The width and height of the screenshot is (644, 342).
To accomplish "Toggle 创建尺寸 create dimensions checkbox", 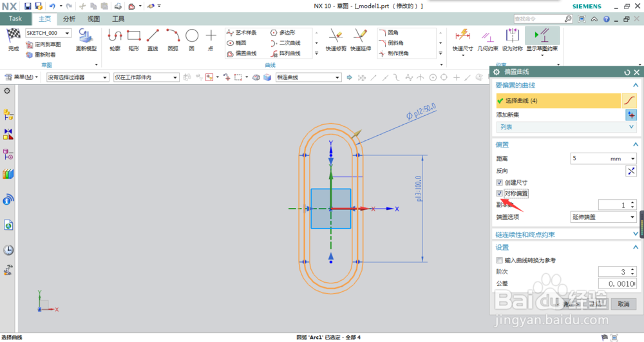I will click(x=500, y=182).
